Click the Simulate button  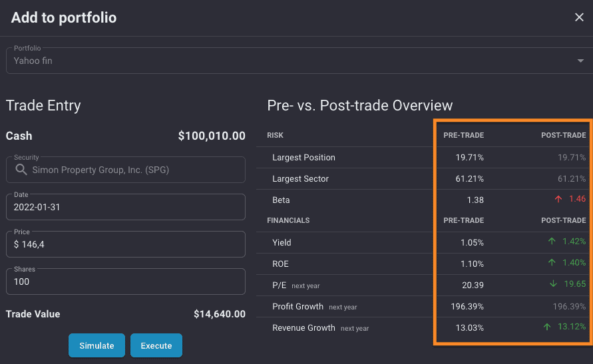click(97, 345)
